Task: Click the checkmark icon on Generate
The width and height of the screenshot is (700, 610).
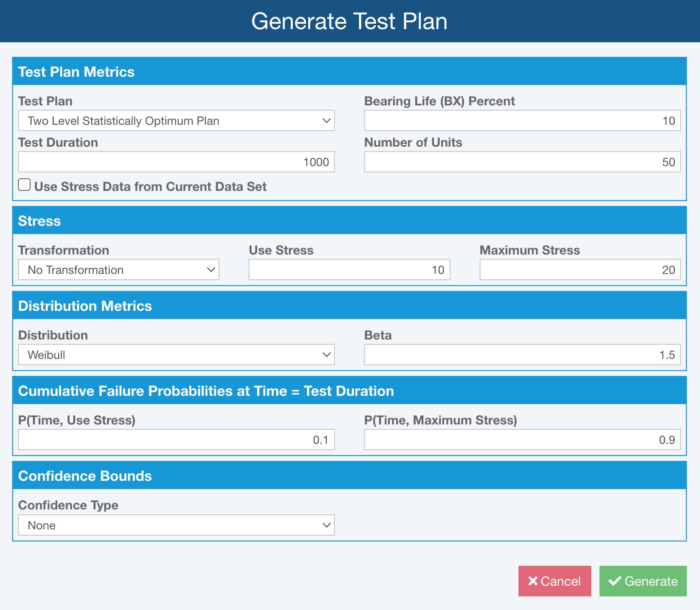Action: [615, 581]
